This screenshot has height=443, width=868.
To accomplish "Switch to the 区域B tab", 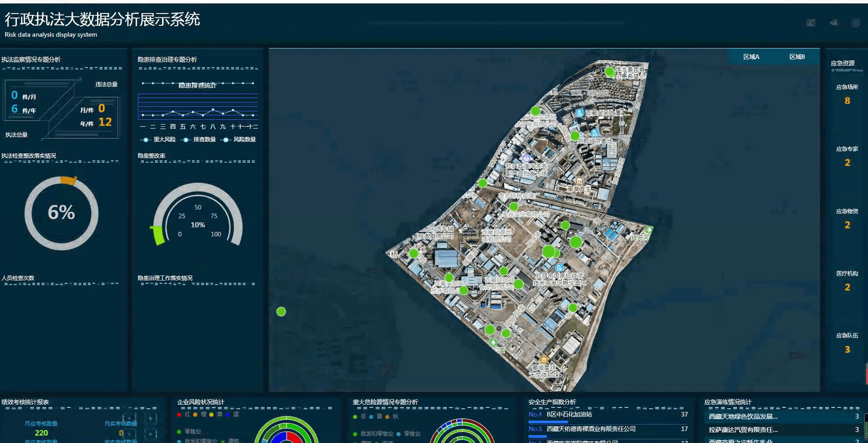I will (797, 57).
